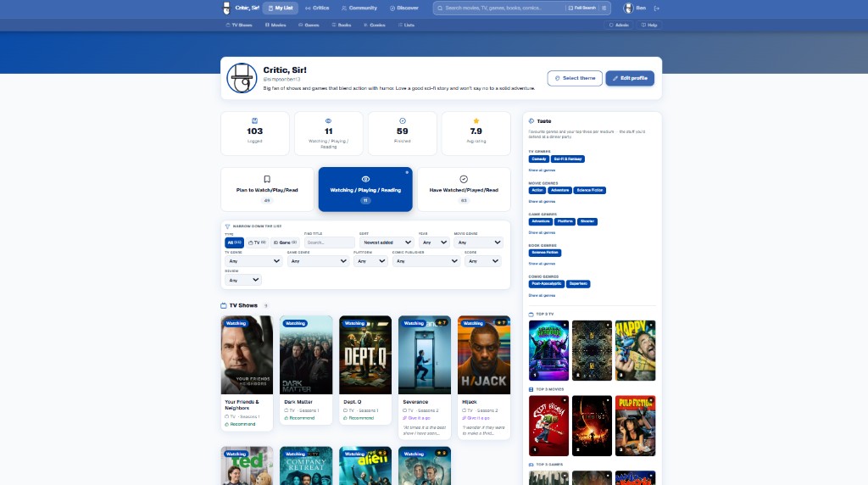This screenshot has width=868, height=485.
Task: Toggle the Game type filter
Action: [x=284, y=242]
